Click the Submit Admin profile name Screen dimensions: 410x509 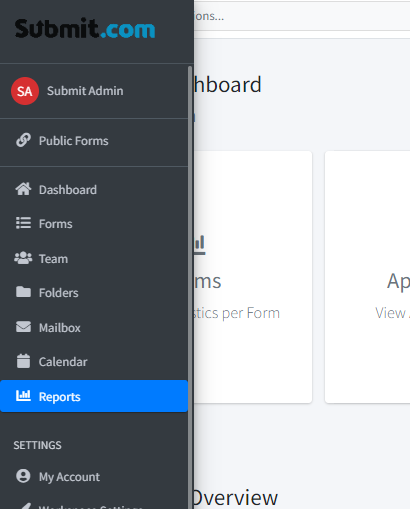tap(85, 91)
